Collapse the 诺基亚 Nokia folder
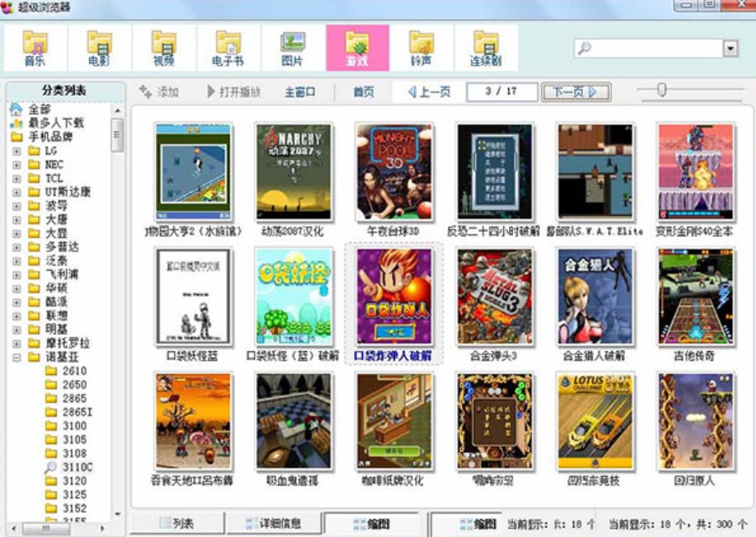 (x=17, y=357)
